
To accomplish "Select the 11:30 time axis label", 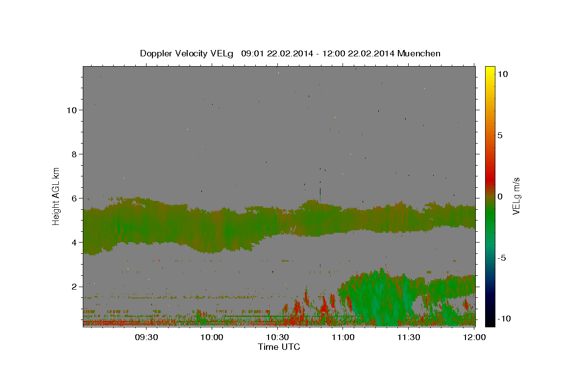I will click(408, 338).
